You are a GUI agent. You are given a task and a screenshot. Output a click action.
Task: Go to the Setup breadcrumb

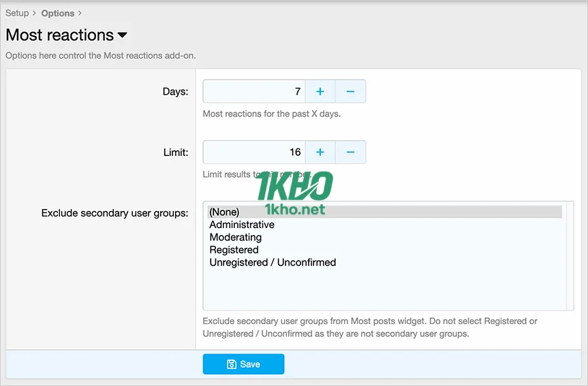pos(17,13)
